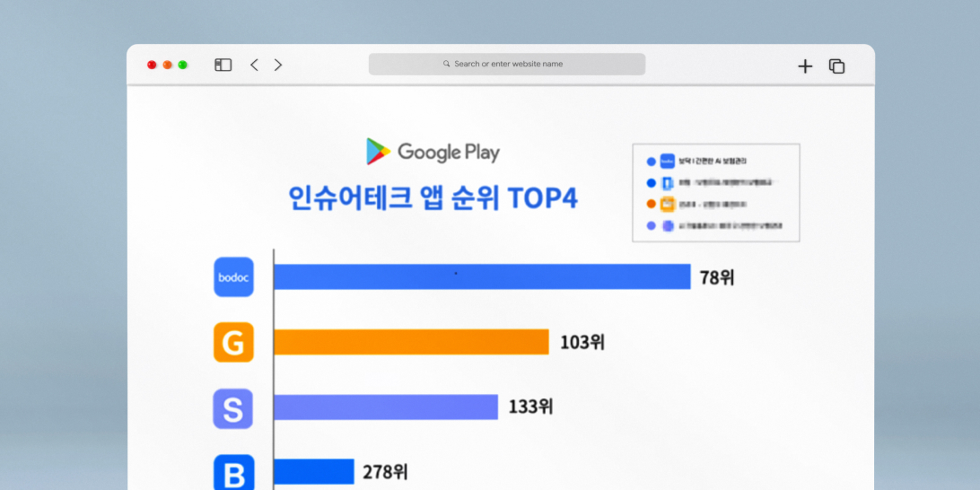Click the orange app icon in legend
Viewport: 980px width, 490px height.
point(668,205)
